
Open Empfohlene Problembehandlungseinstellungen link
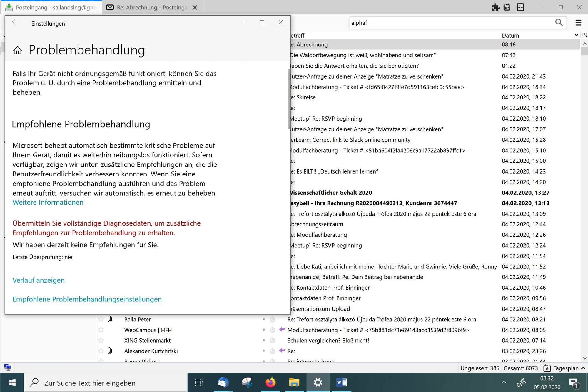tap(87, 299)
